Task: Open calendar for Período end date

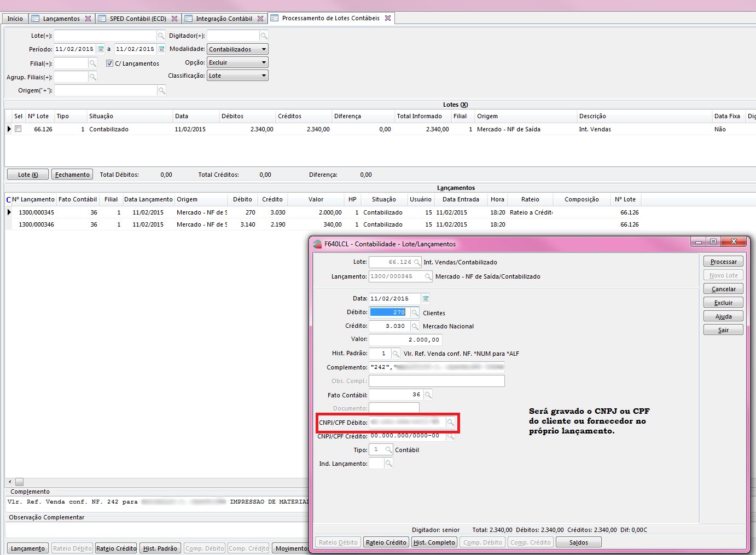Action: [161, 49]
